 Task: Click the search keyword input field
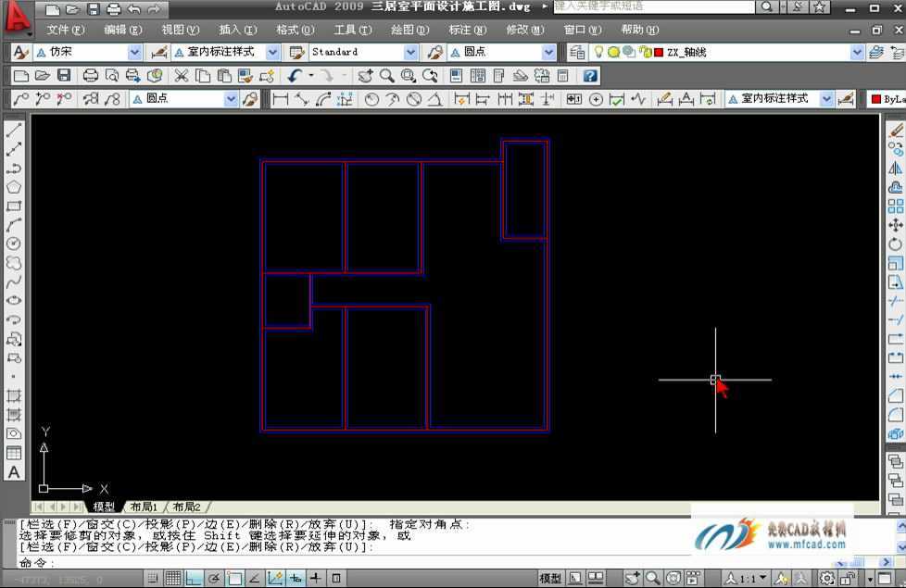[654, 6]
